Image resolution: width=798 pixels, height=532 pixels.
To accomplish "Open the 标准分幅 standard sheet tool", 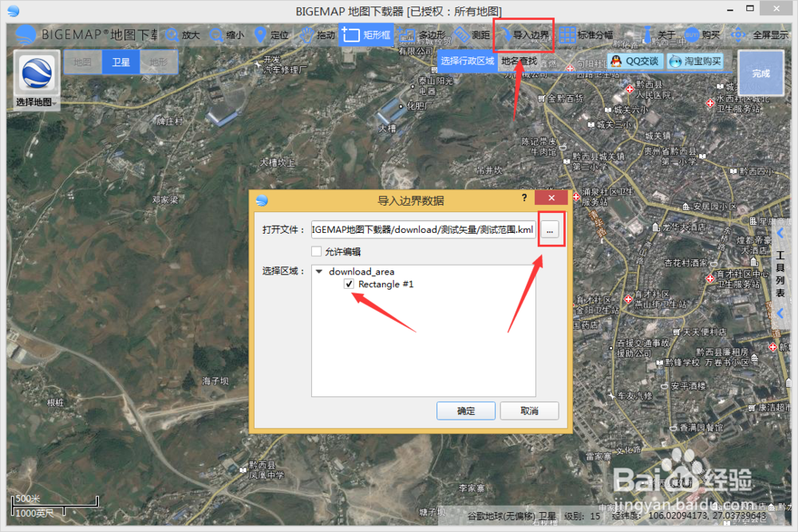I will pyautogui.click(x=586, y=34).
